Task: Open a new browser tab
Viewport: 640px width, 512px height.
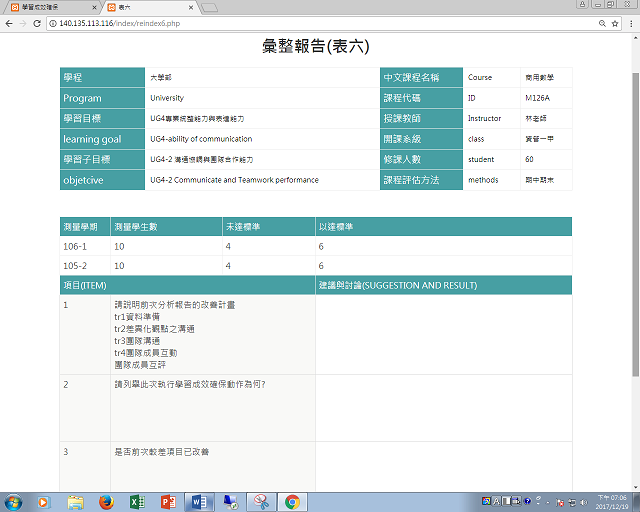Action: [210, 8]
